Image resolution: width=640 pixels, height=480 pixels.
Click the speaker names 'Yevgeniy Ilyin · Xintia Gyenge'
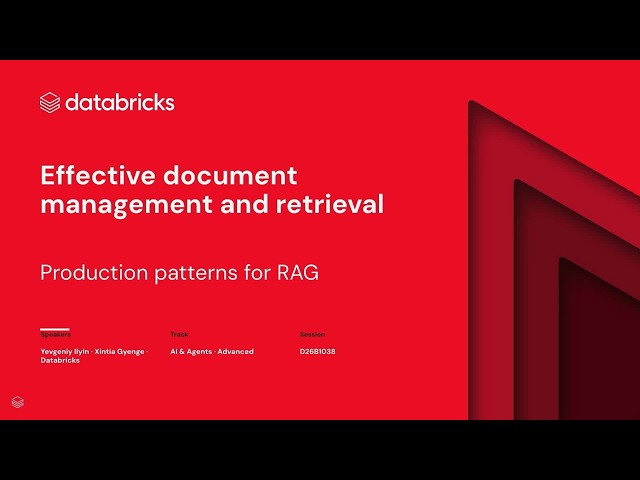[93, 351]
